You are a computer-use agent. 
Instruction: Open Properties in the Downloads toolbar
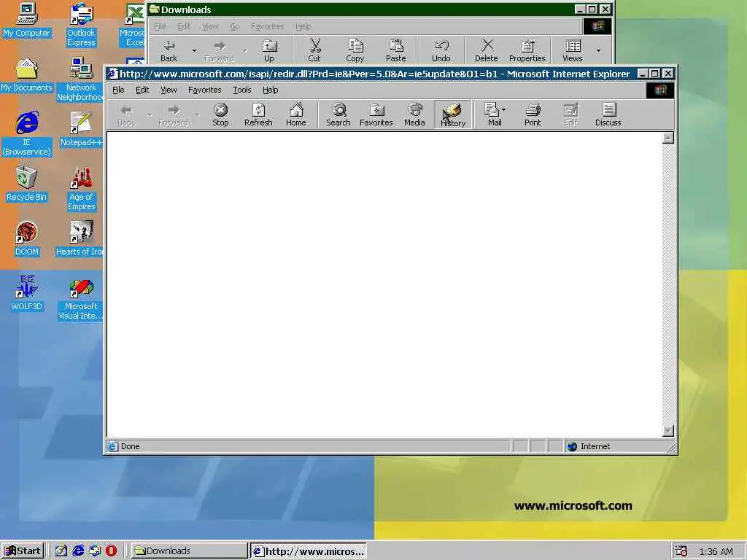point(527,50)
